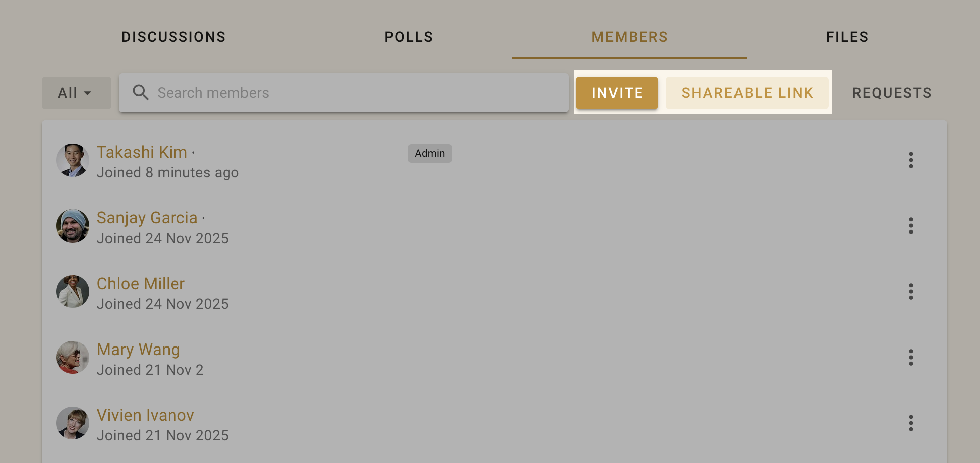
Task: Open options menu for Sanjay Garcia
Action: (x=911, y=226)
